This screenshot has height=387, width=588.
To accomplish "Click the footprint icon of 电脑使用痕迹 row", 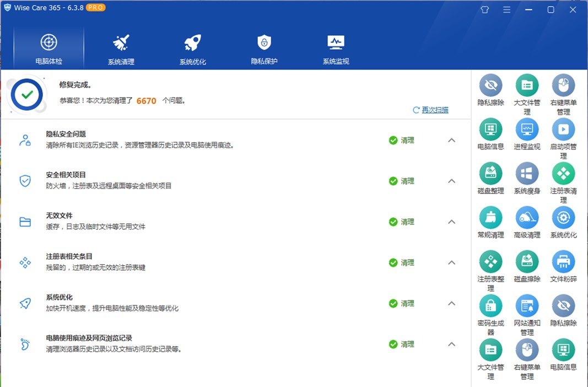I will point(25,344).
